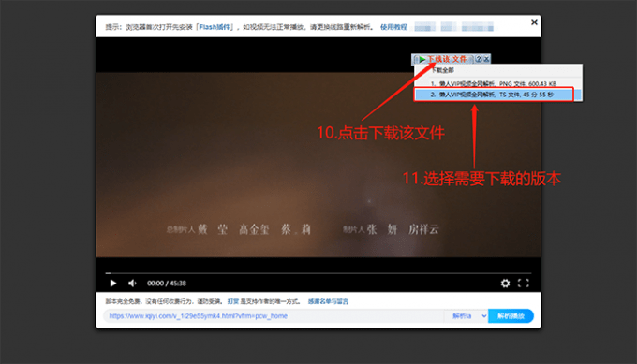The width and height of the screenshot is (637, 364).
Task: Click the green IDM download arrow icon
Action: 422,59
